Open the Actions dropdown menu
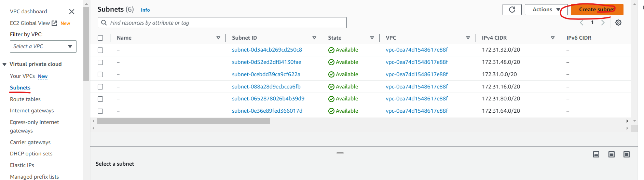The height and width of the screenshot is (180, 644). [546, 10]
